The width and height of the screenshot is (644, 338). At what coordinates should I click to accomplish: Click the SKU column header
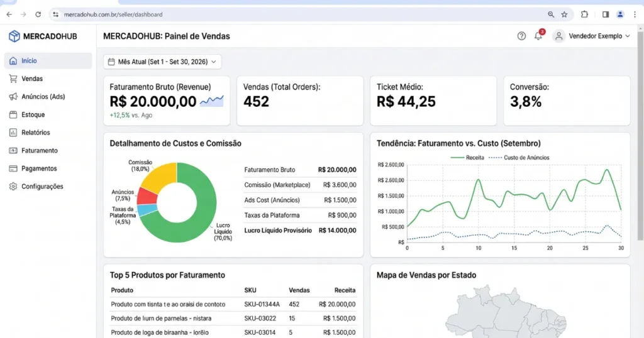(250, 290)
